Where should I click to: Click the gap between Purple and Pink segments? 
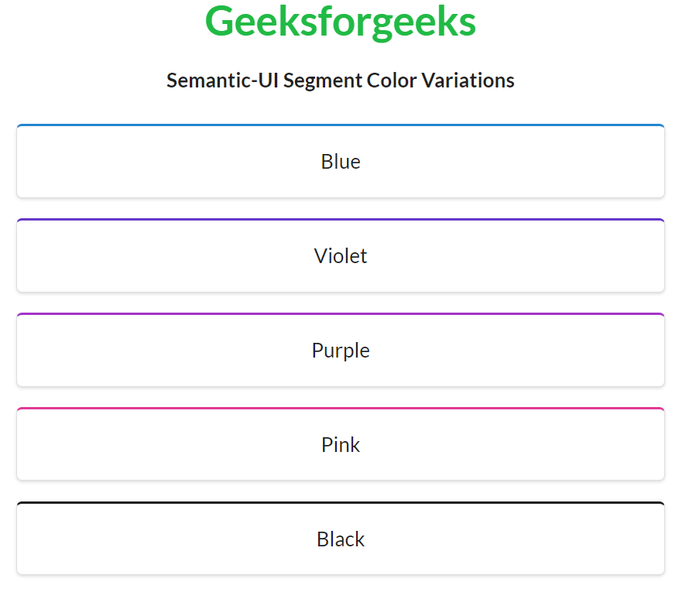[x=341, y=397]
